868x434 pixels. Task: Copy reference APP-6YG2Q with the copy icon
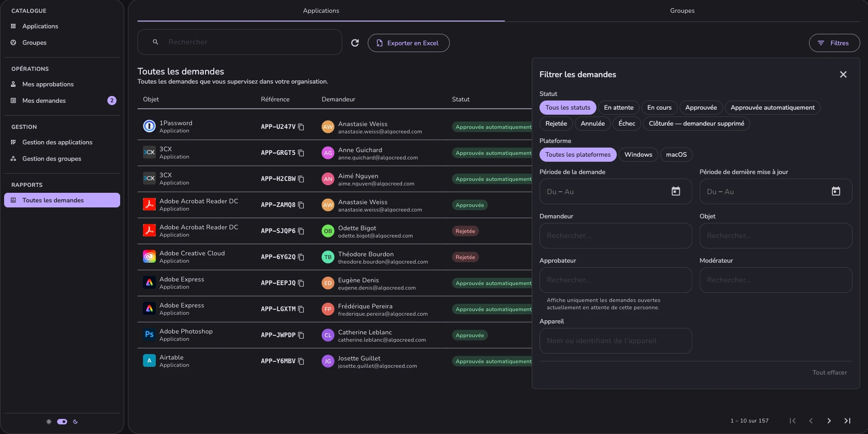(301, 257)
